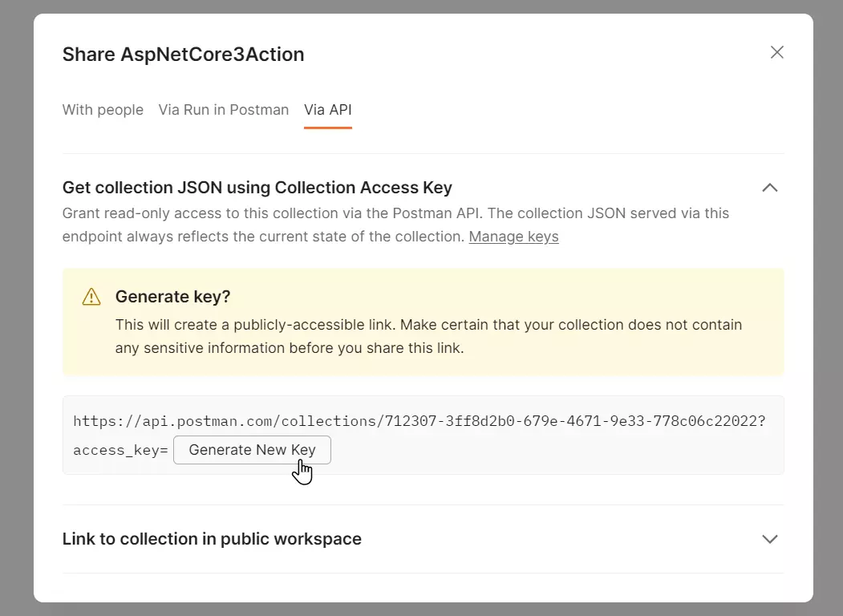Click the Get collection JSON using Collection Access Key heading
Viewport: 843px width, 616px height.
[x=257, y=188]
